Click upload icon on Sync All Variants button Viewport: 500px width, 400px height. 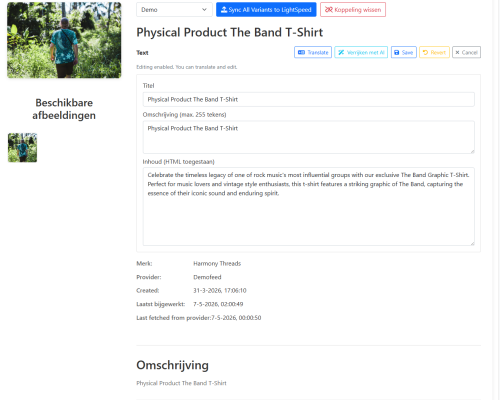pyautogui.click(x=224, y=10)
